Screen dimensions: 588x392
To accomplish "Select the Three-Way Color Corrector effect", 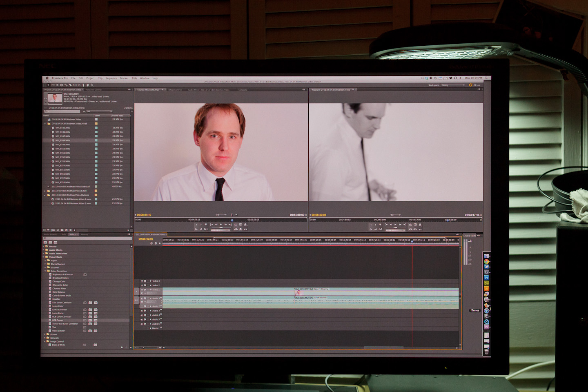I will pyautogui.click(x=65, y=324).
